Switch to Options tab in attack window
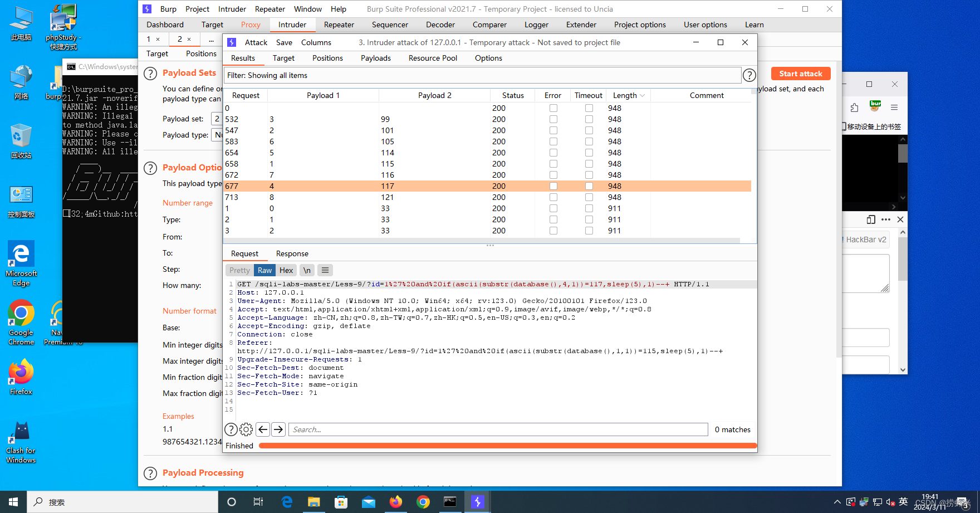This screenshot has width=980, height=513. tap(488, 58)
